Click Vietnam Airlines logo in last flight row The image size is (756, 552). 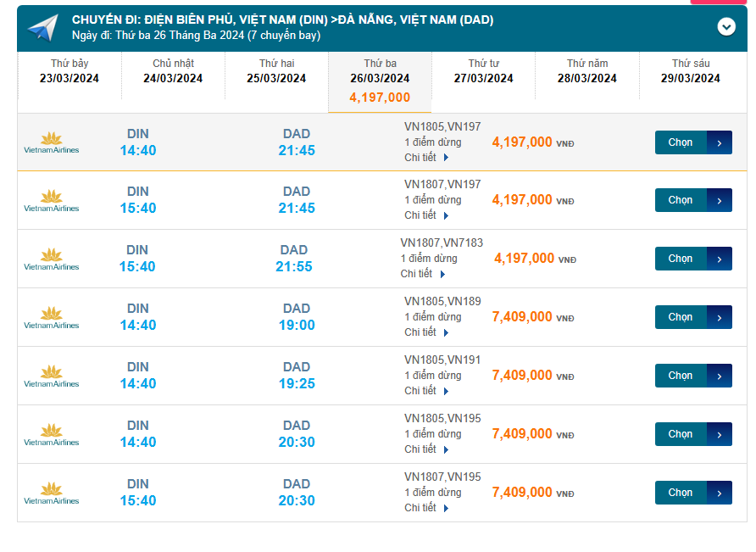[x=52, y=493]
